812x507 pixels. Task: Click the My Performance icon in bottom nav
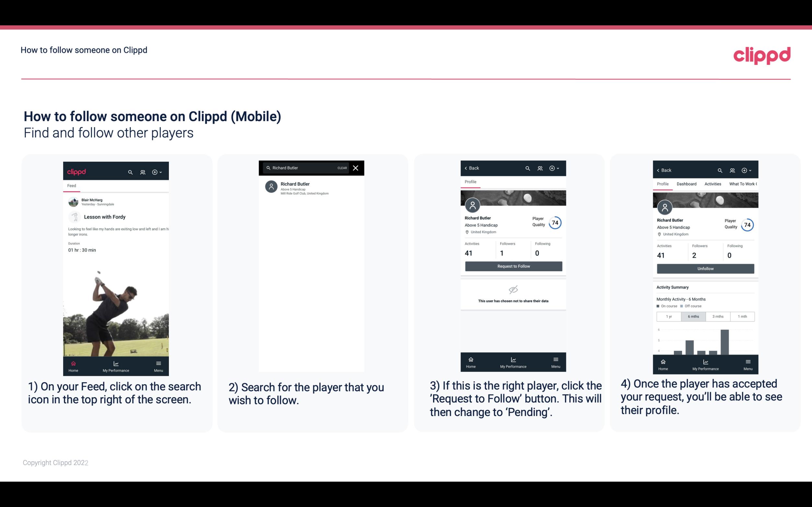[115, 362]
